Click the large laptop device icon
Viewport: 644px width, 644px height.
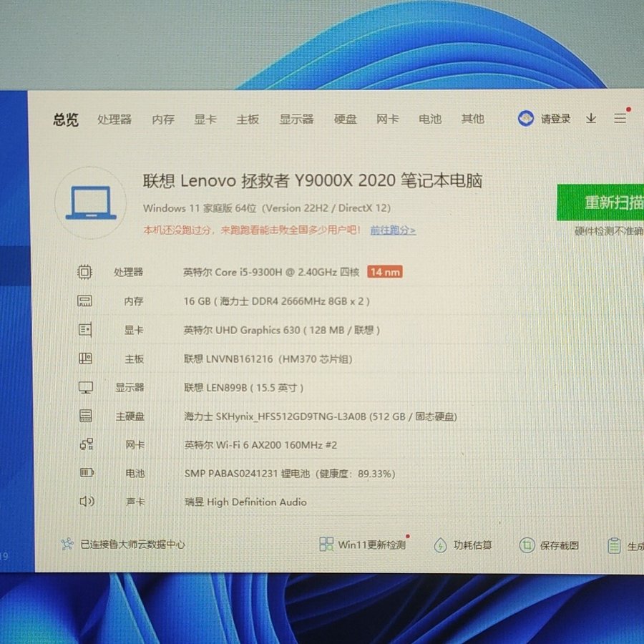91,203
